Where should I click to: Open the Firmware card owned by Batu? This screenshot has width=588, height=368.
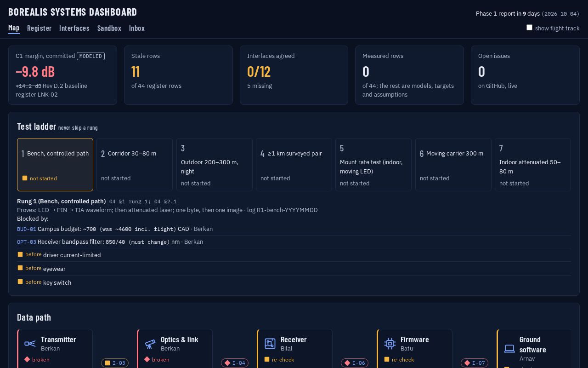tap(414, 349)
